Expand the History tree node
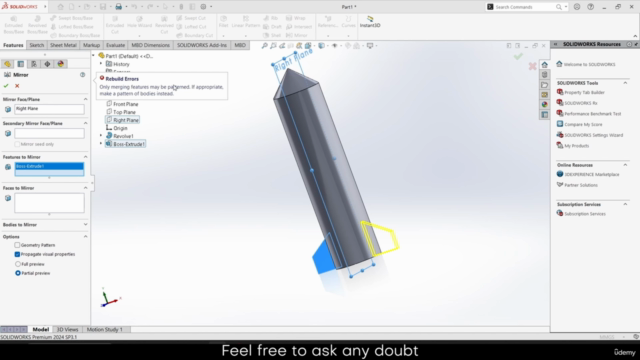Image resolution: width=640 pixels, height=360 pixels. tap(101, 64)
